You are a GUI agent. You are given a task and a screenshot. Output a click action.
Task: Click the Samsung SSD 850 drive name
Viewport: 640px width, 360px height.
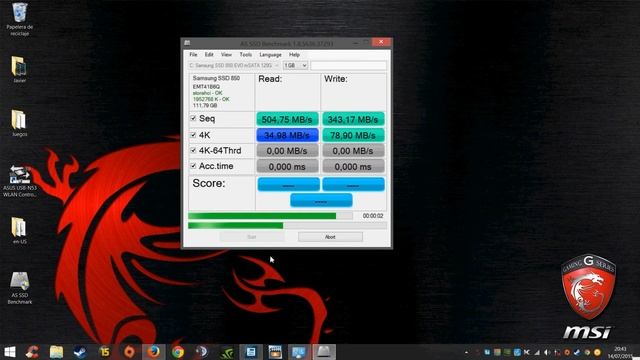[x=216, y=78]
